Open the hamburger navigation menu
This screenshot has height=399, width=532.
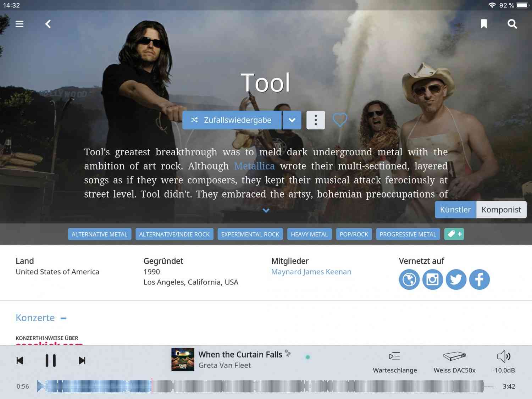pyautogui.click(x=20, y=24)
